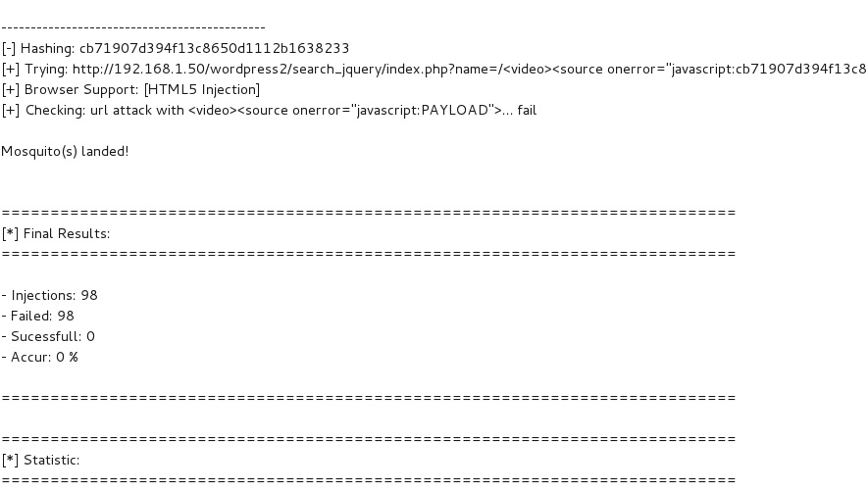
Task: Select the Checking url attack fail line
Action: click(x=269, y=110)
